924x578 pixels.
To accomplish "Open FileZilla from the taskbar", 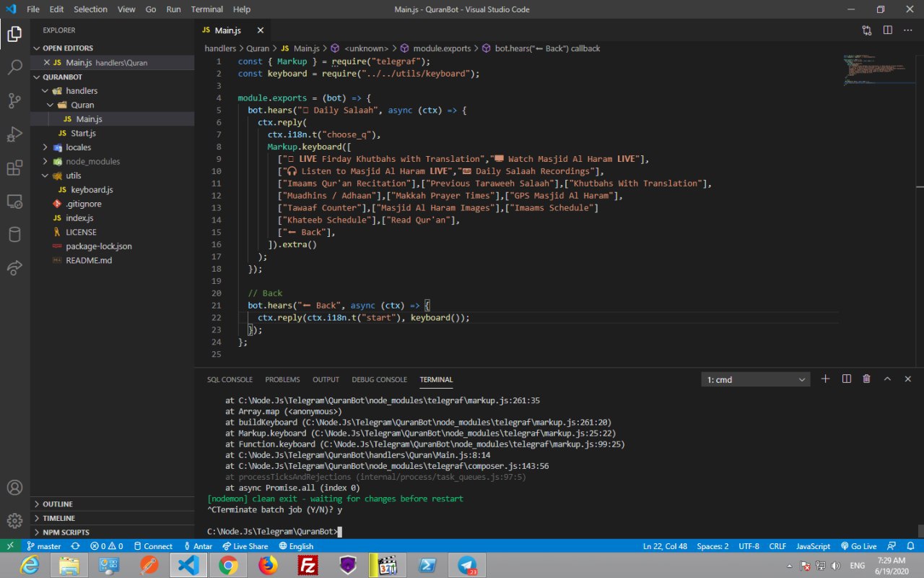I will pyautogui.click(x=308, y=565).
